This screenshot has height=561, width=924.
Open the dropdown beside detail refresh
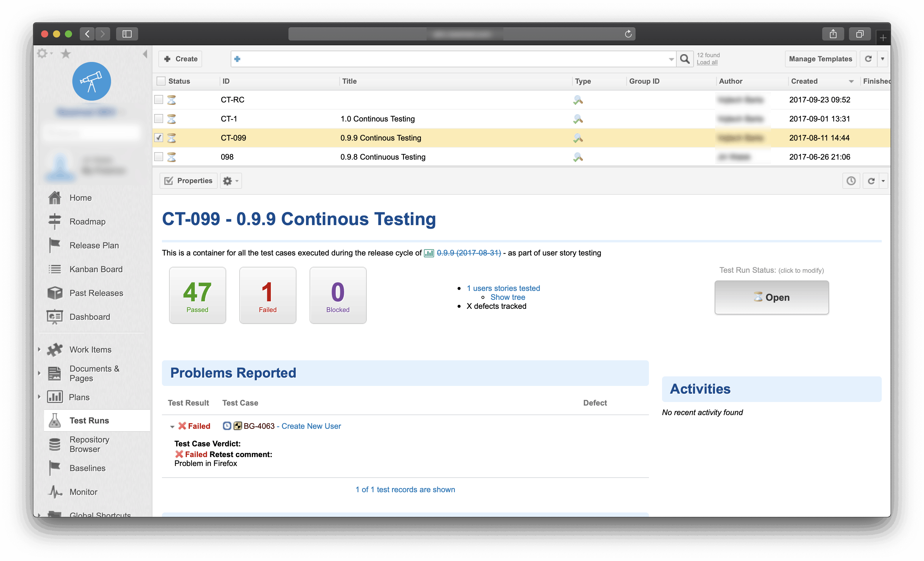tap(883, 181)
